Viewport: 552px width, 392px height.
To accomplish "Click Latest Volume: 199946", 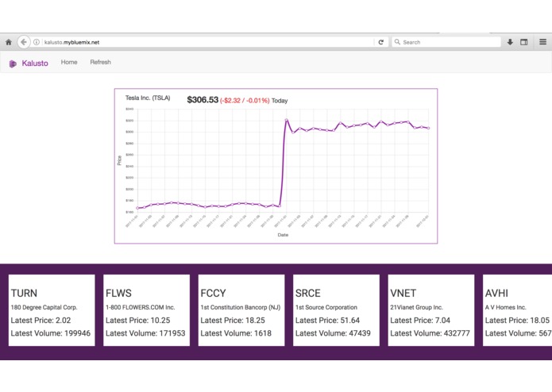I will [51, 333].
